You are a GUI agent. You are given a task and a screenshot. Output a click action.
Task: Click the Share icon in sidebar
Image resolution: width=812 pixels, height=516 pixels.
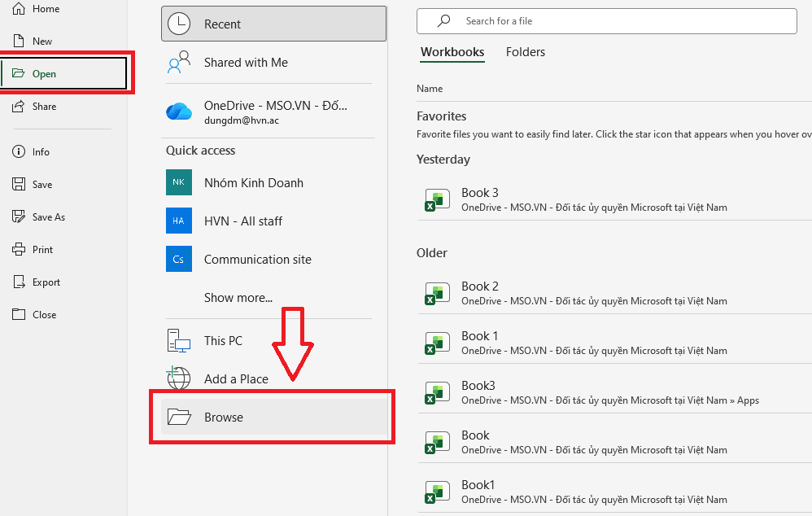[19, 106]
